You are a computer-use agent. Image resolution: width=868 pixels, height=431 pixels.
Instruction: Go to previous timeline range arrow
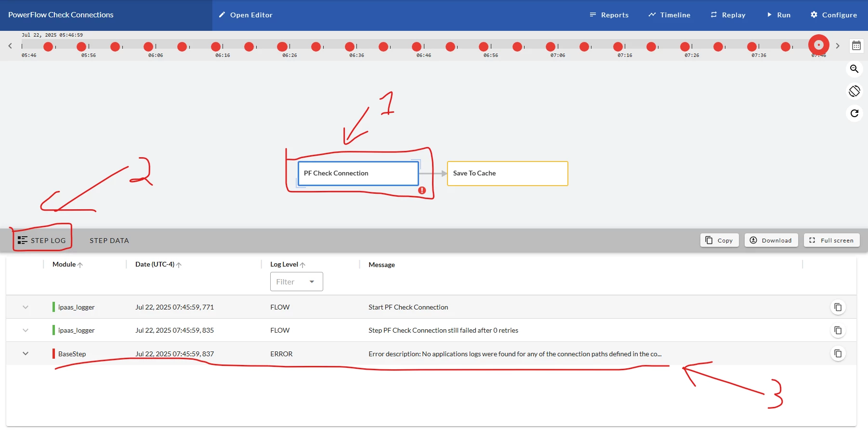pyautogui.click(x=10, y=46)
